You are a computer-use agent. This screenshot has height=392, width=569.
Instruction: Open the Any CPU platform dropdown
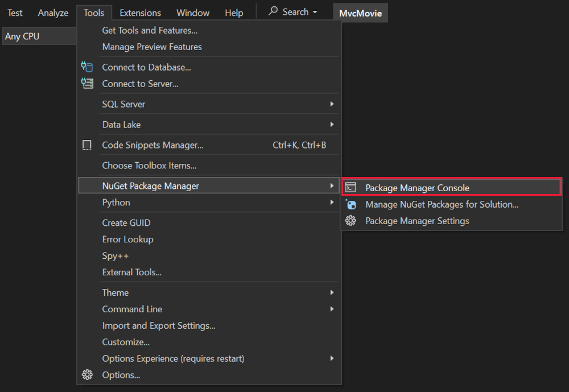point(39,36)
